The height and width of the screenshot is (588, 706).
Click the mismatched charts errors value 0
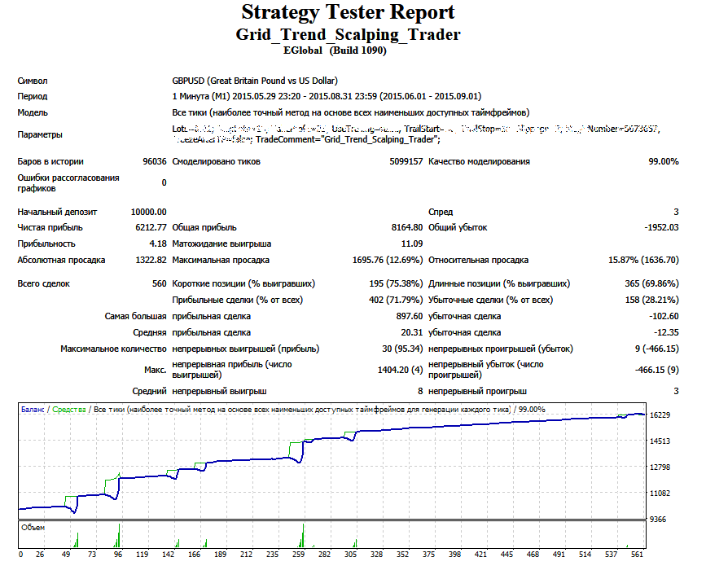(164, 182)
